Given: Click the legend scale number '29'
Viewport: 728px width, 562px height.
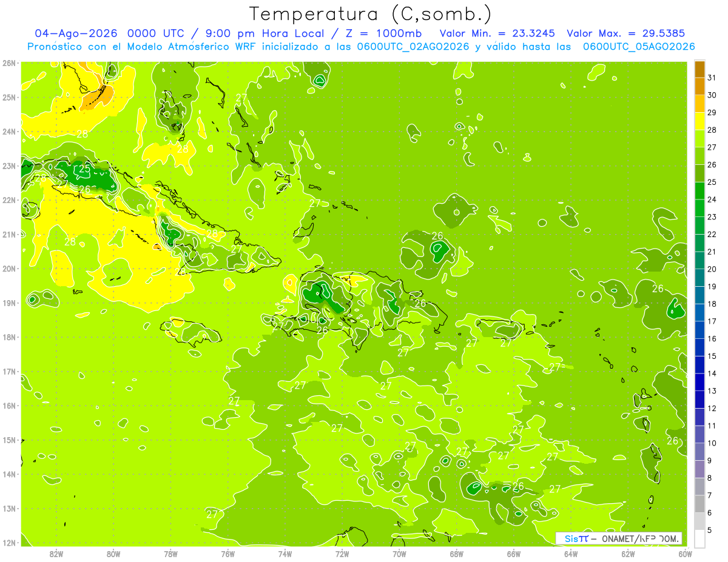Looking at the screenshot, I should click(712, 113).
